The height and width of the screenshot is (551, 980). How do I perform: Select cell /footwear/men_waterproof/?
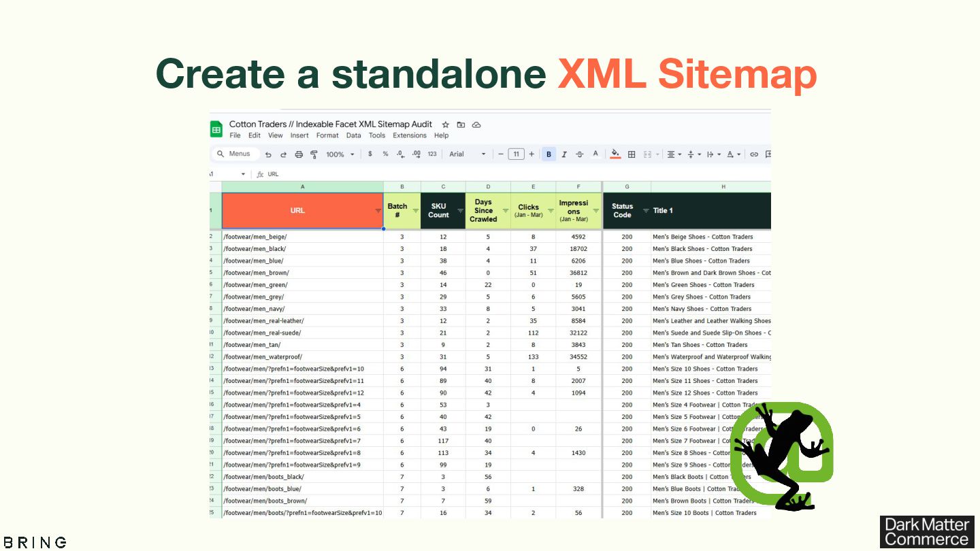[x=303, y=356]
